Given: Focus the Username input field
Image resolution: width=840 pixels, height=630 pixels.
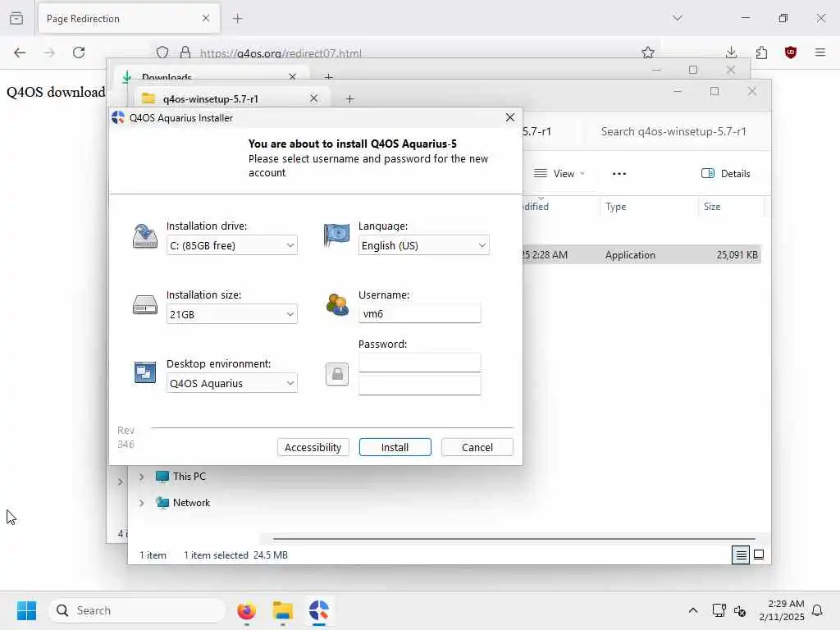Looking at the screenshot, I should (419, 314).
